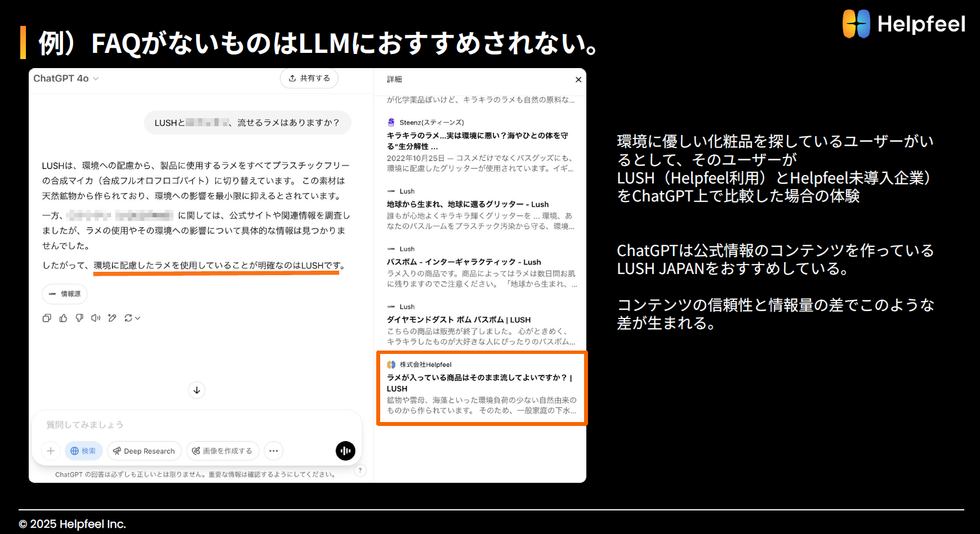Screen dimensions: 980x534
Task: Click the slide title 例）FAQがないもの
Action: (x=319, y=43)
